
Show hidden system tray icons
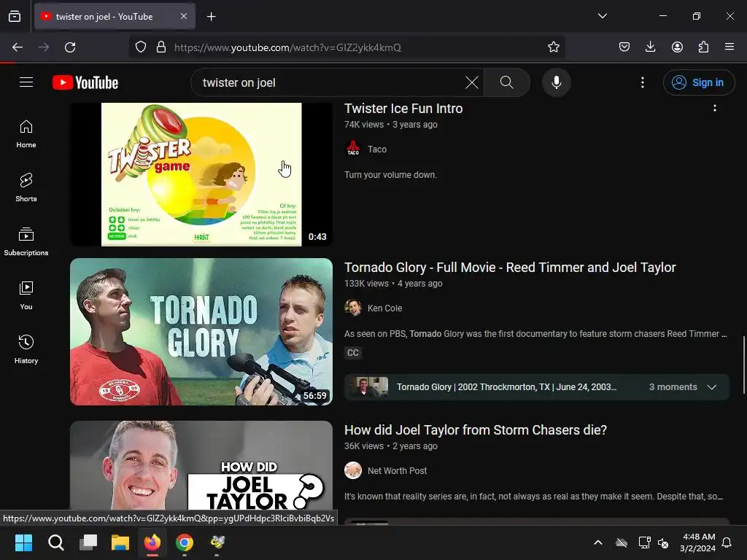pyautogui.click(x=598, y=542)
